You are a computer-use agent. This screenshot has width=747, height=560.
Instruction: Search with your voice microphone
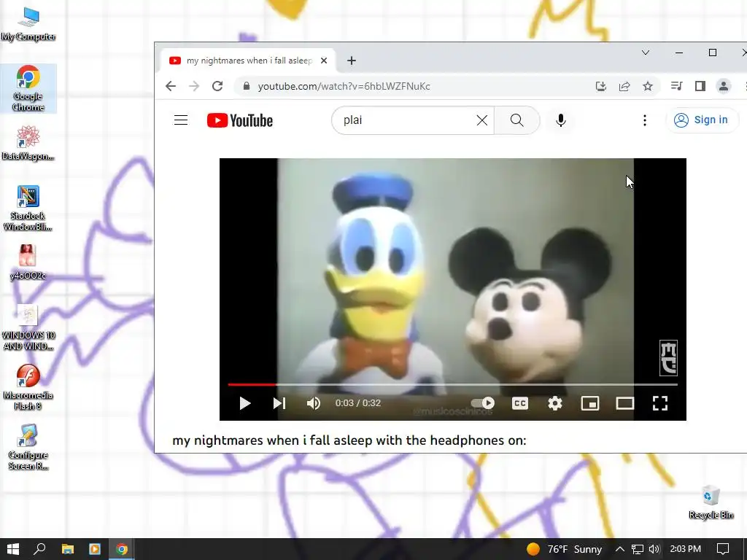coord(561,120)
